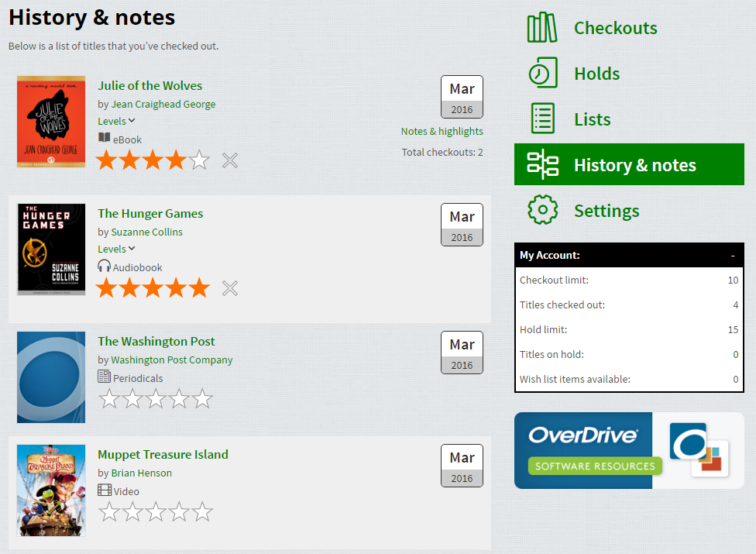This screenshot has width=756, height=554.
Task: Expand Levels for The Hunger Games
Action: coord(116,249)
